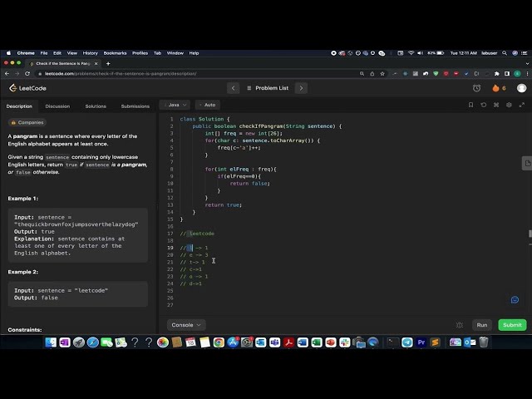Expand Chrome tab search chevron
The width and height of the screenshot is (532, 399).
pos(527,63)
